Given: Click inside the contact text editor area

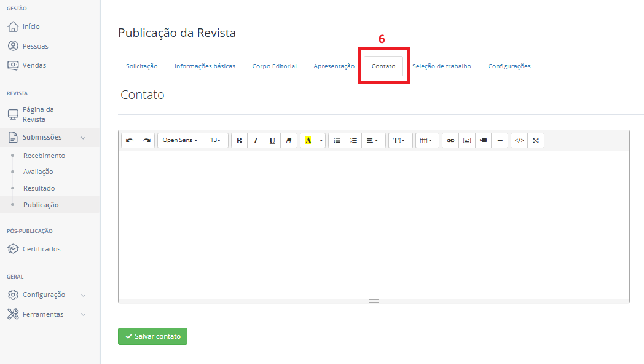Looking at the screenshot, I should (374, 224).
